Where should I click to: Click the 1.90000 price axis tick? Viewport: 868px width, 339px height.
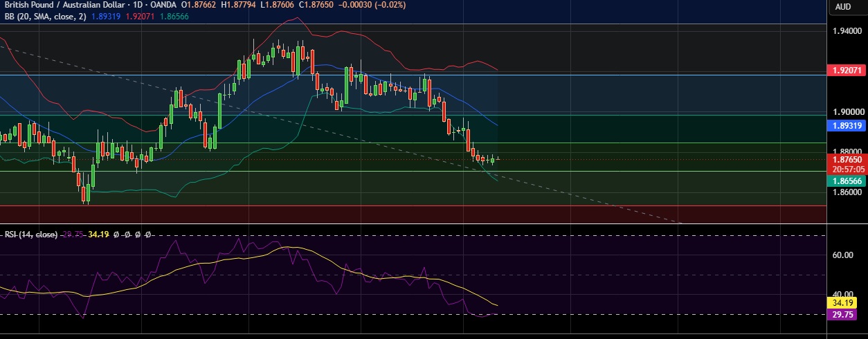847,111
